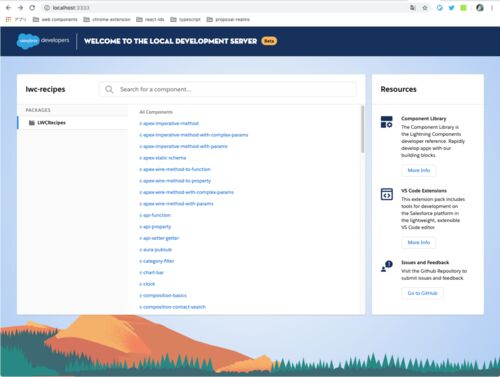Open the Chrome profile avatar
Viewport: 500px width, 377px height.
480,8
